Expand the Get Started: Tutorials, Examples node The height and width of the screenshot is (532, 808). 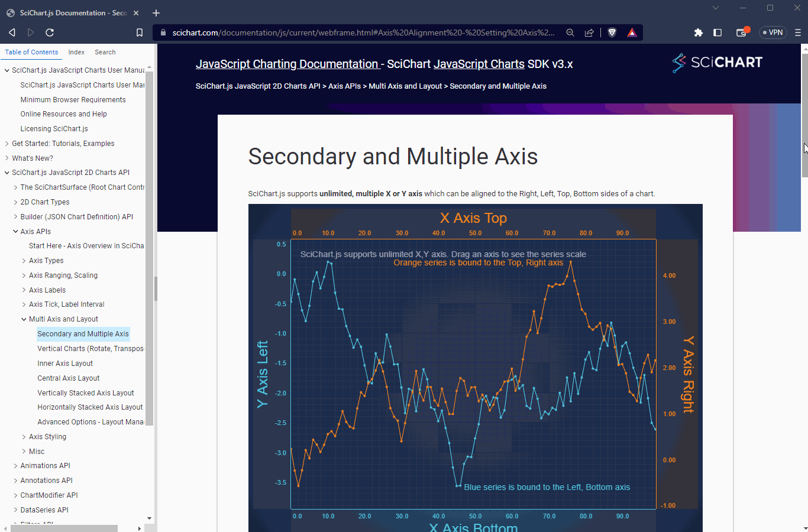pyautogui.click(x=7, y=144)
